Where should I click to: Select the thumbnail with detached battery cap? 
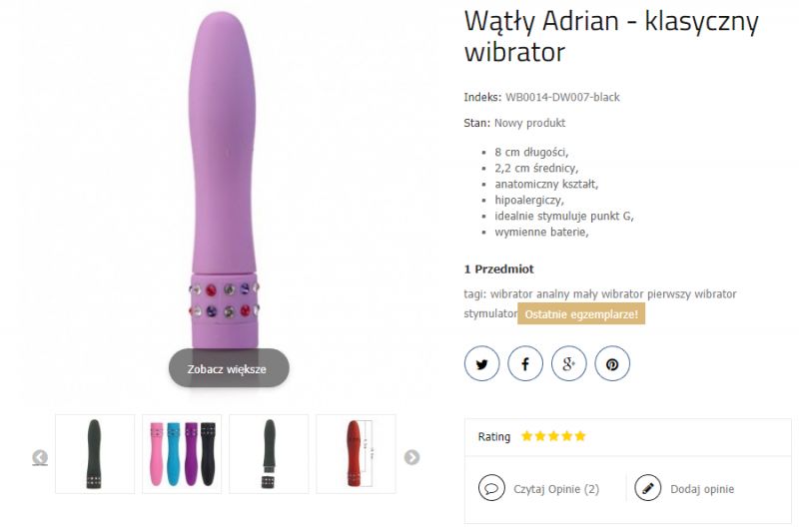click(269, 454)
